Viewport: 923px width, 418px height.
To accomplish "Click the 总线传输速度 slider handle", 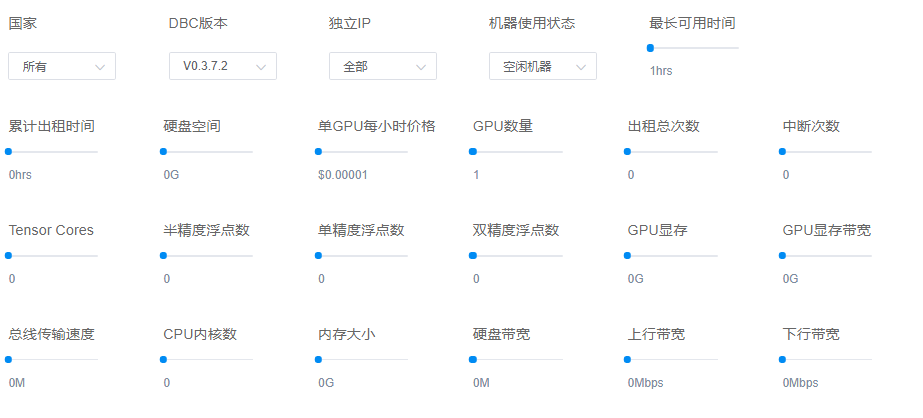I will (8, 359).
